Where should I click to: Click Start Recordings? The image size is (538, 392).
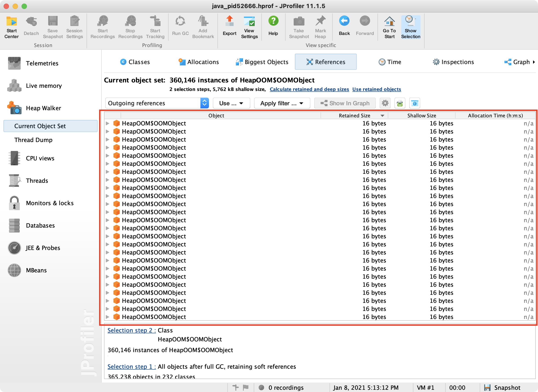[x=103, y=27]
